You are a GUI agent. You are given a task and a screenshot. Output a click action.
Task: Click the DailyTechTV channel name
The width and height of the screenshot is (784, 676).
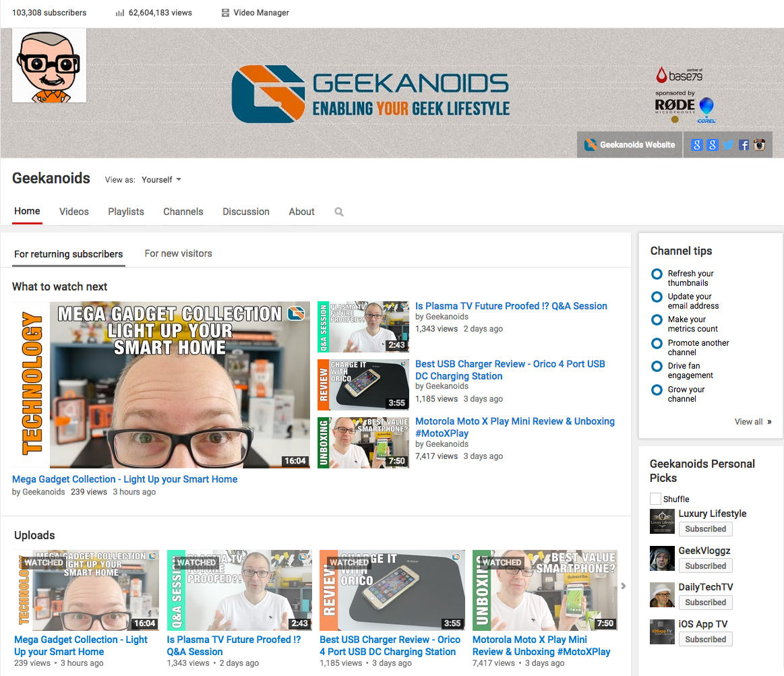pos(706,587)
